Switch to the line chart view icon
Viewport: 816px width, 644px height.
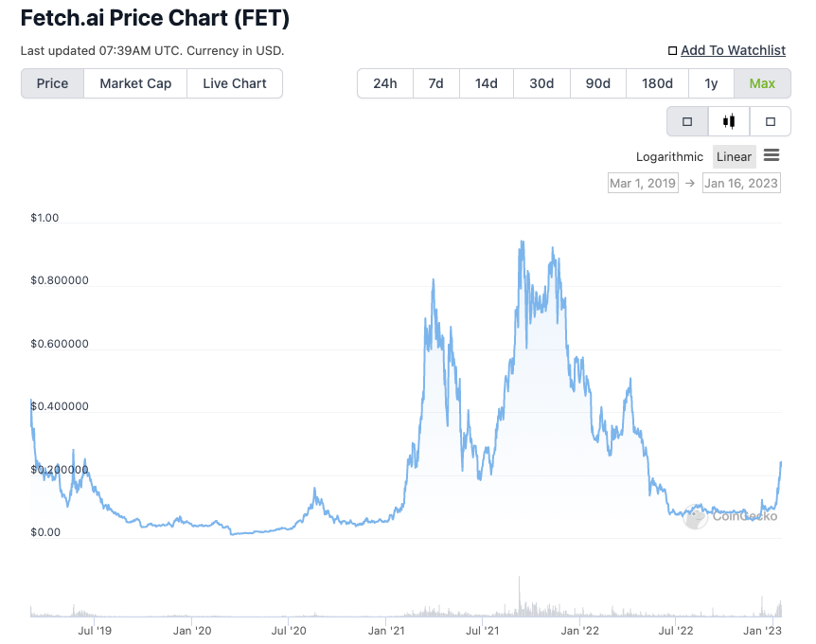tap(687, 121)
